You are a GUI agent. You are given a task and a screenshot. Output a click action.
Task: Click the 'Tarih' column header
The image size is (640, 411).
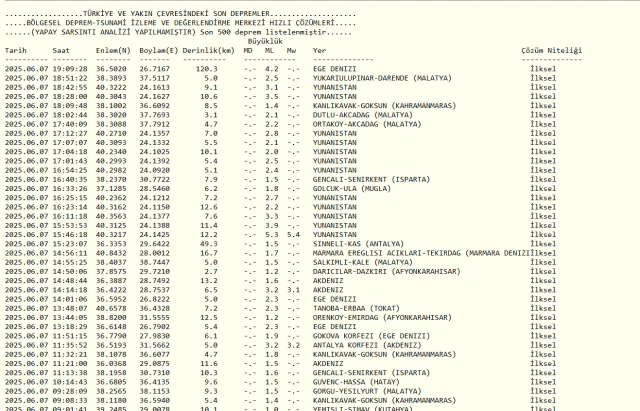point(16,51)
